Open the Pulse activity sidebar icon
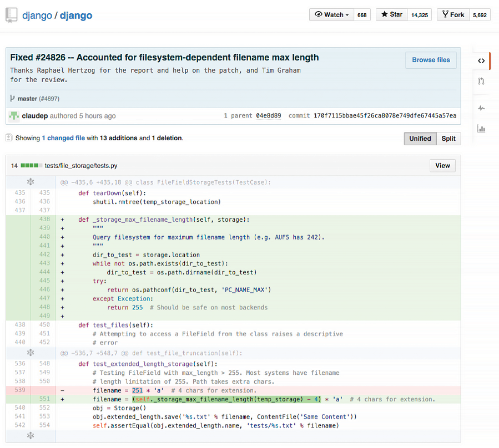This screenshot has width=499, height=448. [x=481, y=108]
